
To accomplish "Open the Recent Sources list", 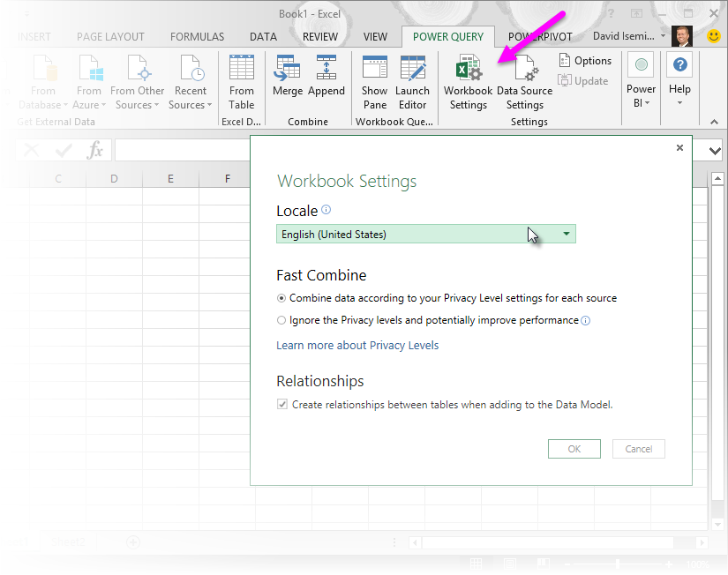I will (x=191, y=82).
